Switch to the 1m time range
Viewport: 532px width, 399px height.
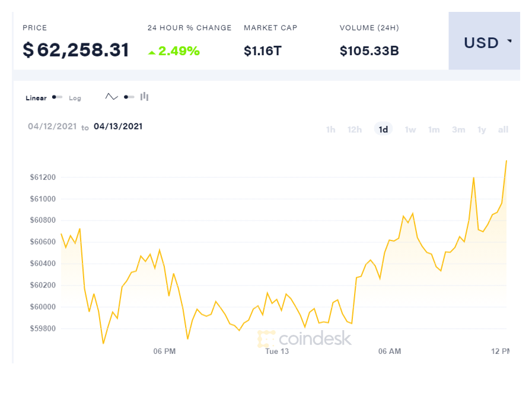(434, 129)
